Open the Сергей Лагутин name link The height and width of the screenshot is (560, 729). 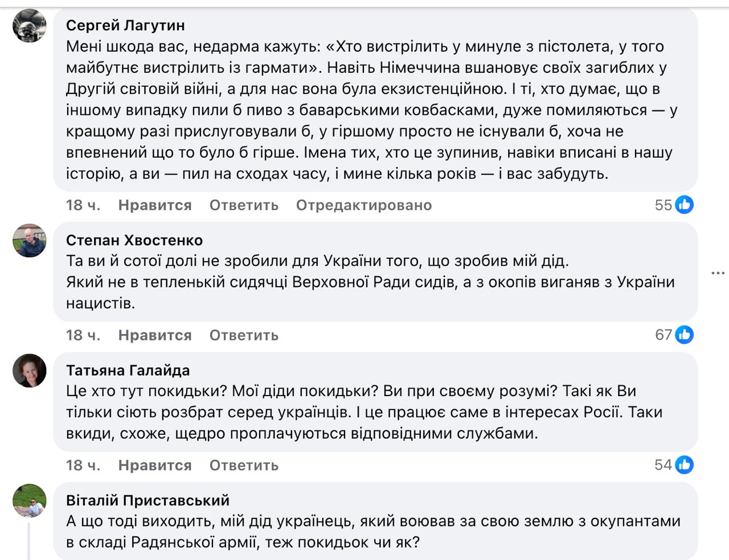tap(125, 26)
